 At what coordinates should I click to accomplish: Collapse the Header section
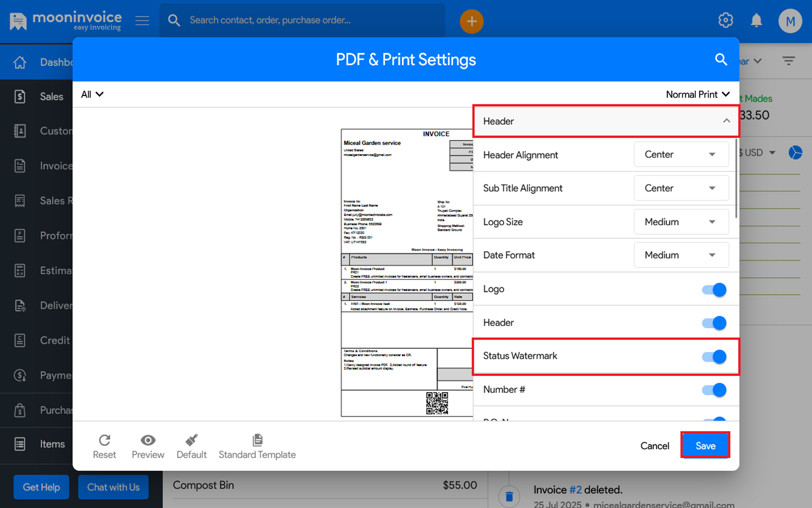pos(606,121)
